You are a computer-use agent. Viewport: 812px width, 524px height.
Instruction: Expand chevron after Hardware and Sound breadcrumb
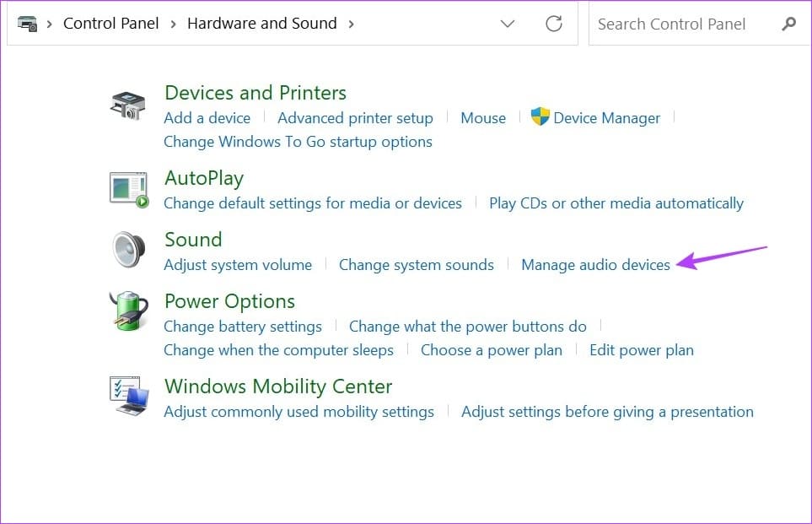351,24
